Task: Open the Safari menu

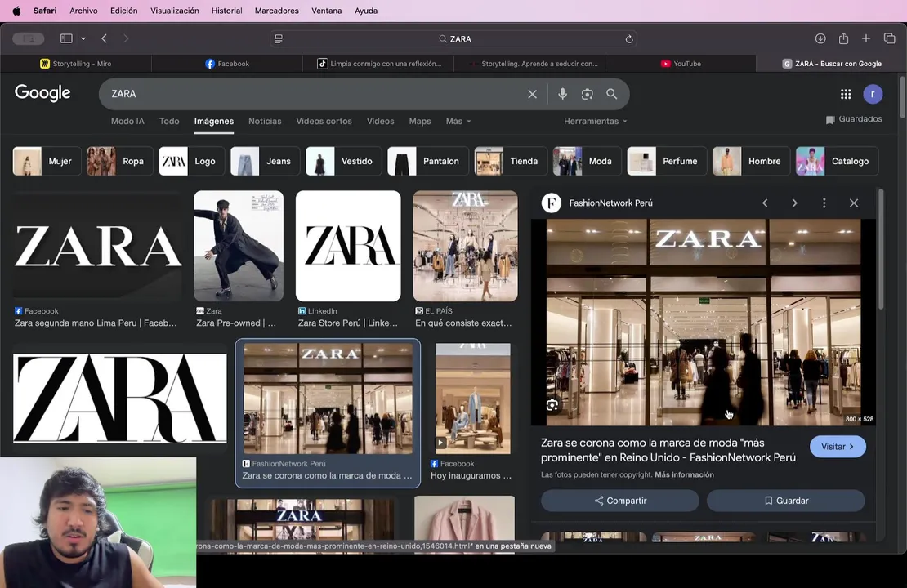Action: pos(45,11)
